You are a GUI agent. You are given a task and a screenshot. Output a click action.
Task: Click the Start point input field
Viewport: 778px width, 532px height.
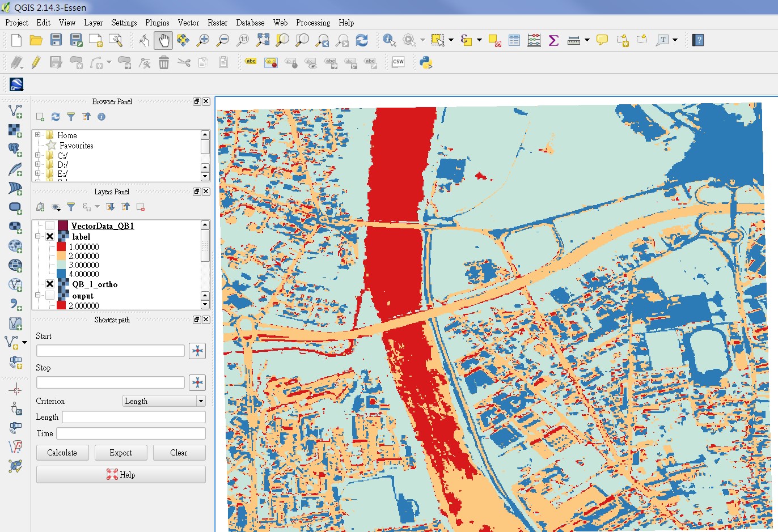tap(111, 351)
